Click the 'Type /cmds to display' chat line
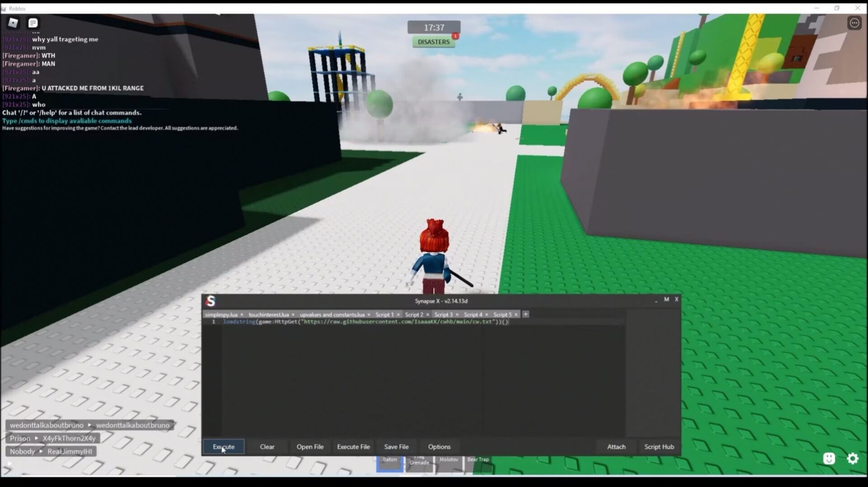868x487 pixels. coord(67,121)
